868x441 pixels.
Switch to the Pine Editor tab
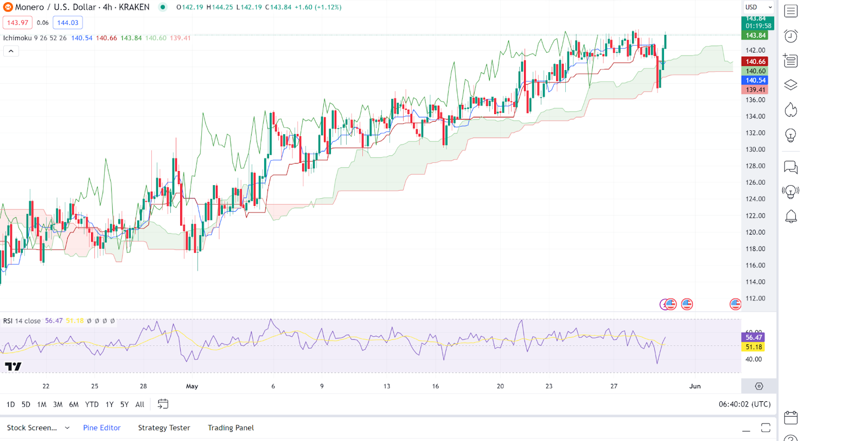pos(101,428)
